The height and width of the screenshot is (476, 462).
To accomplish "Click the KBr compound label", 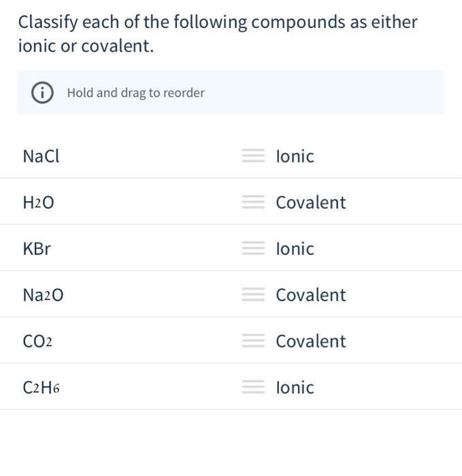I will click(x=37, y=249).
